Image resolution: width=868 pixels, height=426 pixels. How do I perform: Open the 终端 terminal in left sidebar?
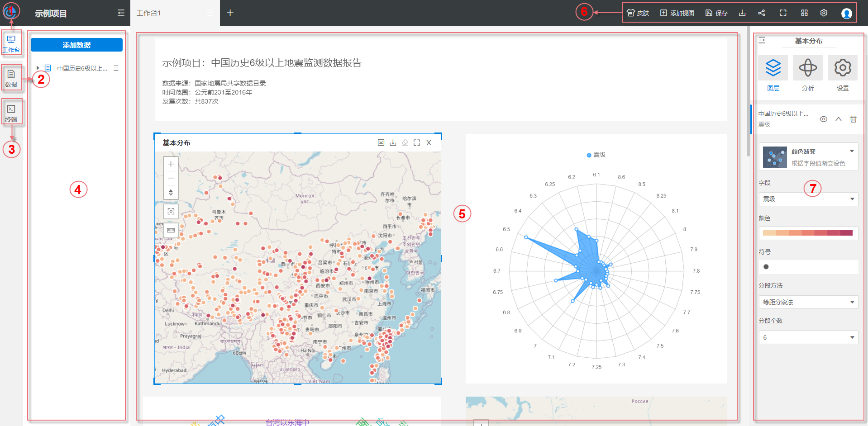point(11,113)
